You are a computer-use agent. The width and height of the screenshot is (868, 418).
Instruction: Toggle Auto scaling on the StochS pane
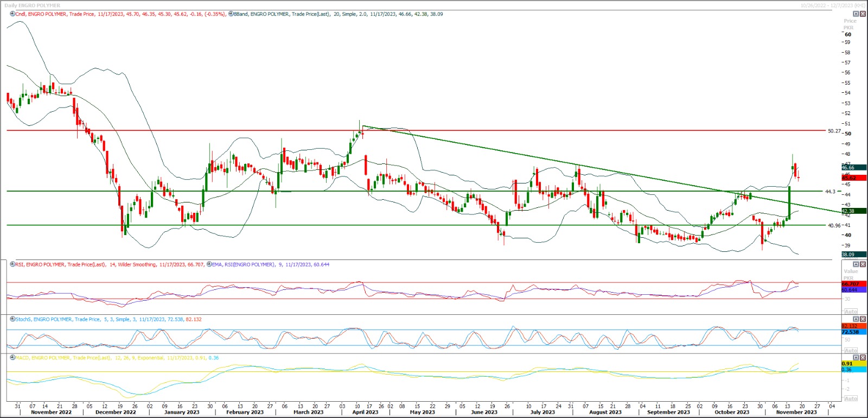(851, 350)
